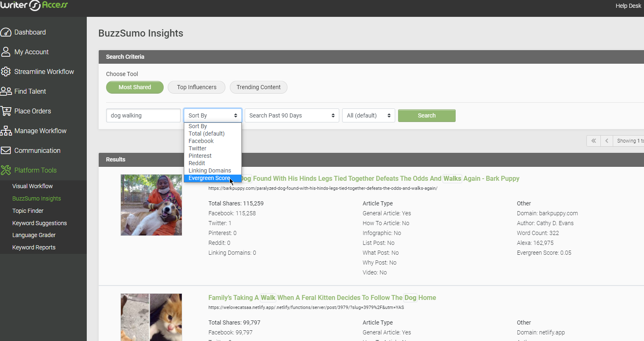The width and height of the screenshot is (644, 341).
Task: Click the Domain: netlify.app text
Action: (541, 332)
